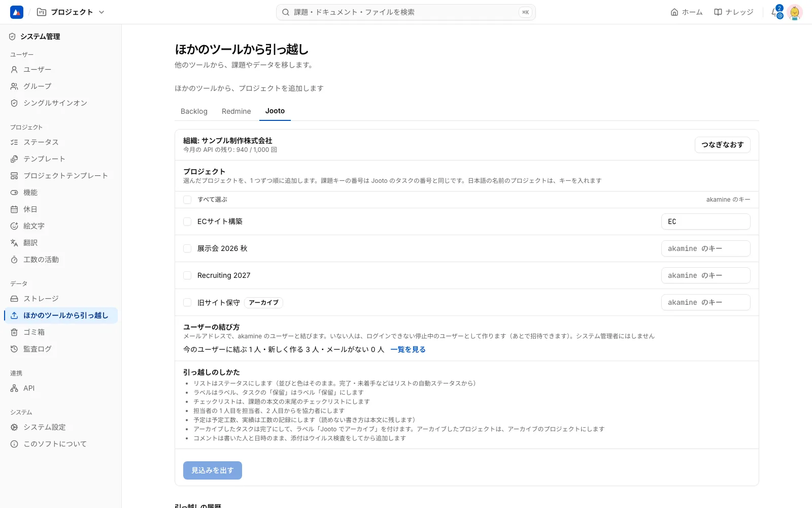812x508 pixels.
Task: Click the システム管理 shield icon
Action: [12, 37]
